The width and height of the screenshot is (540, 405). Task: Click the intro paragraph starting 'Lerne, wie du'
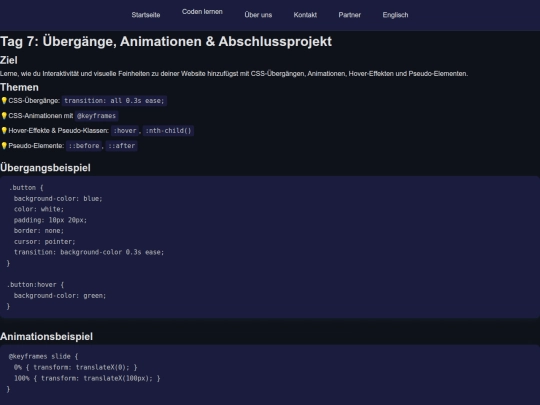[234, 74]
